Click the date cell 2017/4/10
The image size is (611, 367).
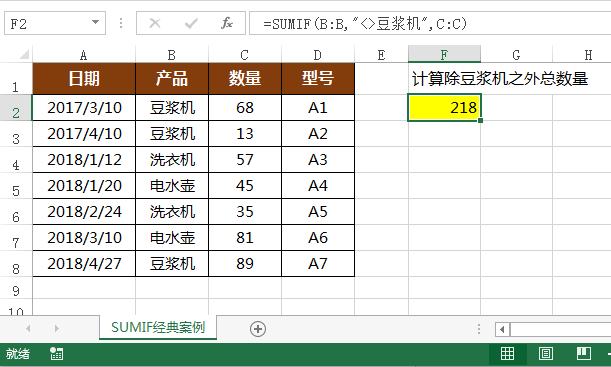coord(84,134)
